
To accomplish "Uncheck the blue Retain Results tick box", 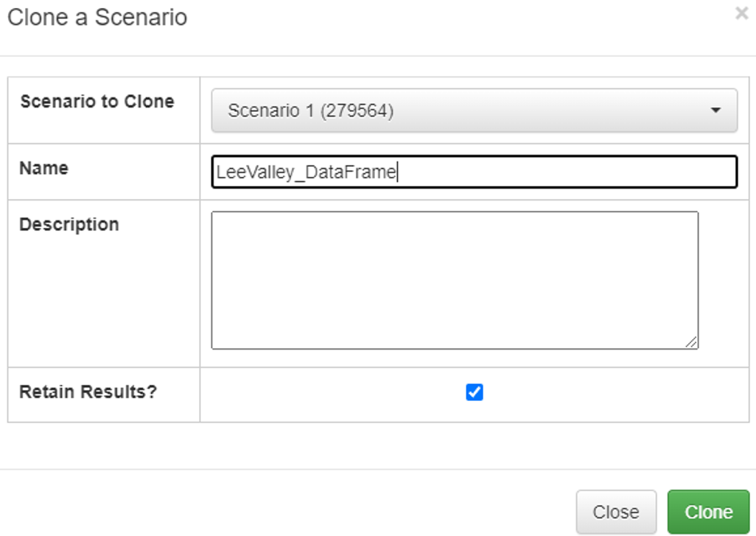I will 475,392.
